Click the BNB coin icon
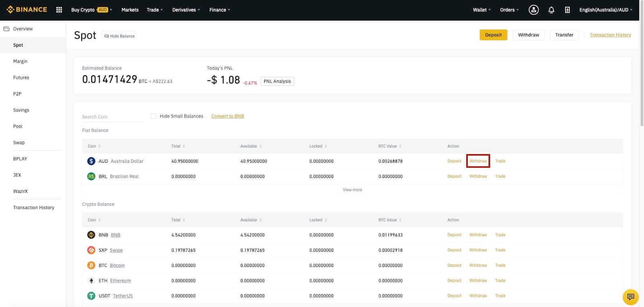 [91, 235]
